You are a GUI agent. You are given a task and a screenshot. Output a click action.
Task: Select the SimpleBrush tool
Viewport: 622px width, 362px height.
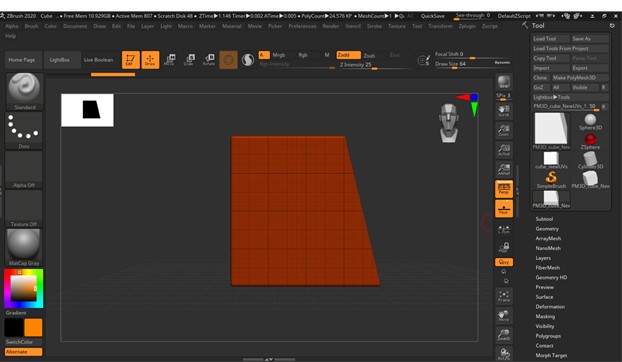pyautogui.click(x=551, y=180)
